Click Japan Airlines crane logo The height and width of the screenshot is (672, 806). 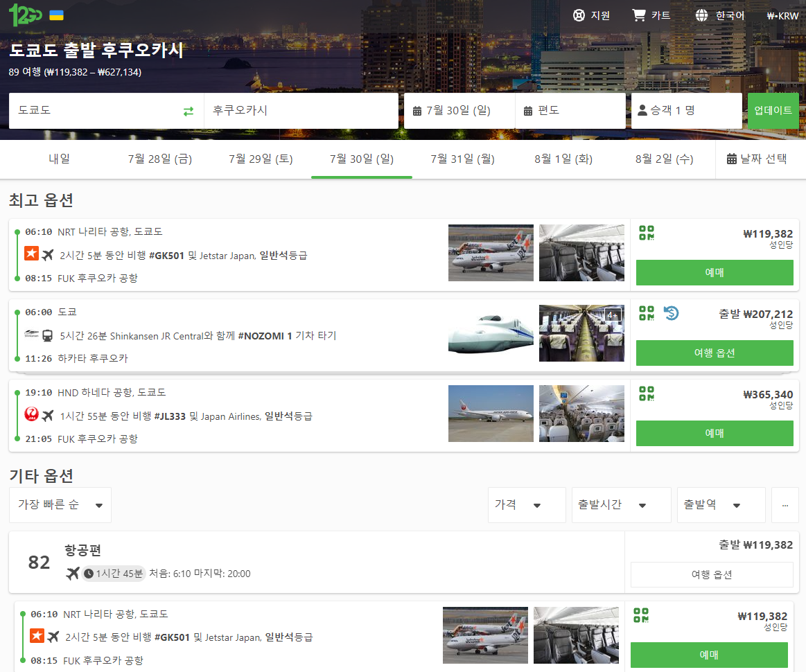pos(31,414)
